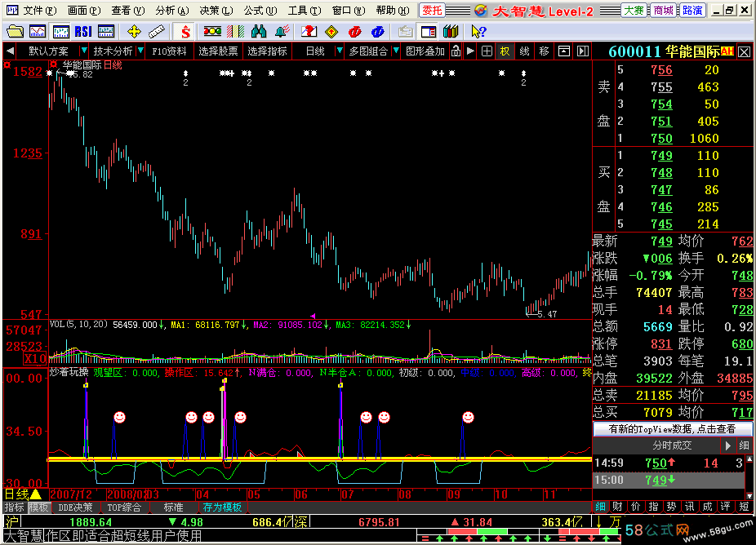
Task: Click the red round info icon
Action: (x=355, y=32)
